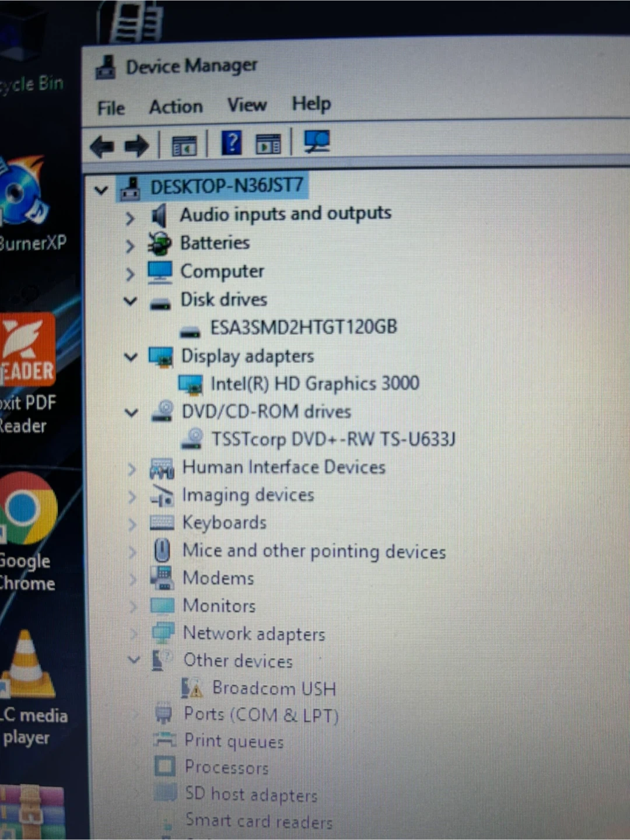The height and width of the screenshot is (840, 630).
Task: Collapse the DVD/CD-ROM drives category
Action: click(x=132, y=413)
